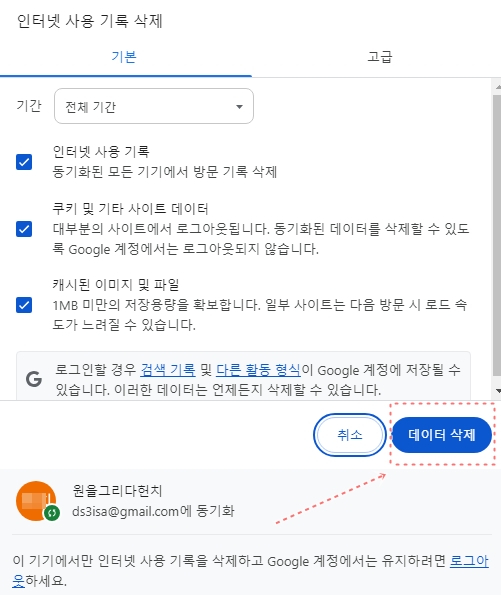Uncheck the 캐시된 이미지 및 파일 checkbox
Image resolution: width=501 pixels, height=595 pixels.
pos(24,305)
